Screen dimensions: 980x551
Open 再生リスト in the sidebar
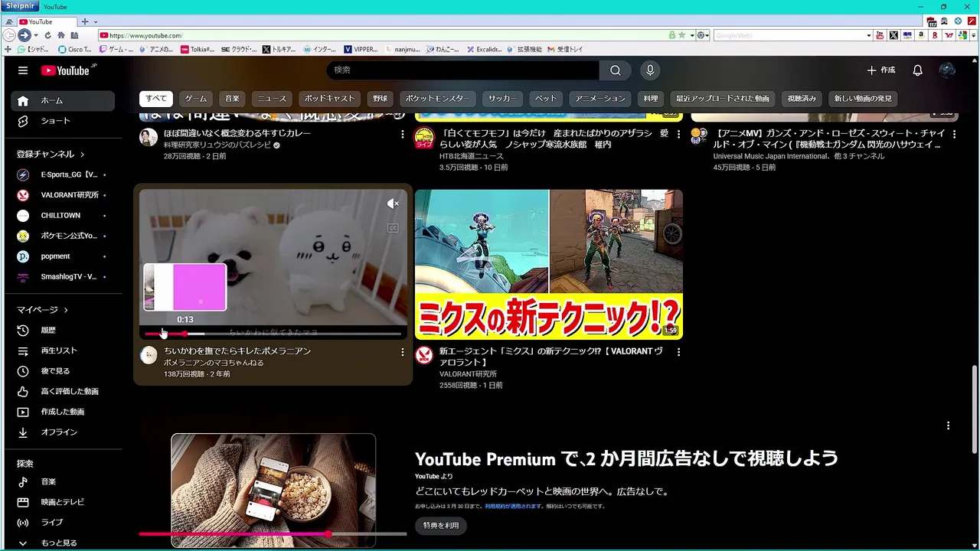tap(63, 350)
